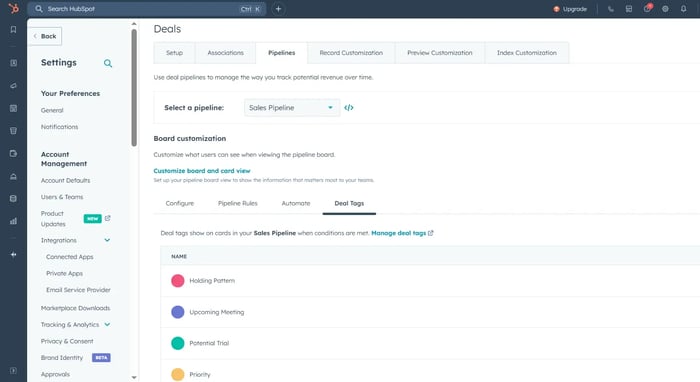Expand the left navigation rail at bottom

13,370
